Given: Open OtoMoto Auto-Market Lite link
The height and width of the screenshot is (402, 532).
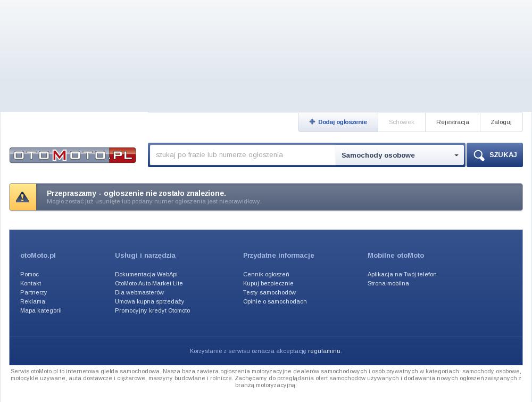Looking at the screenshot, I should (x=148, y=283).
